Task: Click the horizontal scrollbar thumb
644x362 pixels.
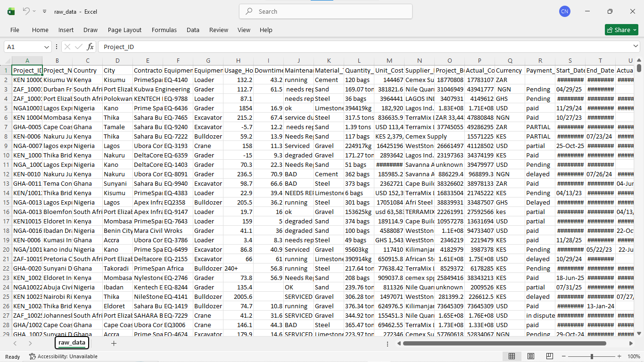Action: click(x=504, y=343)
